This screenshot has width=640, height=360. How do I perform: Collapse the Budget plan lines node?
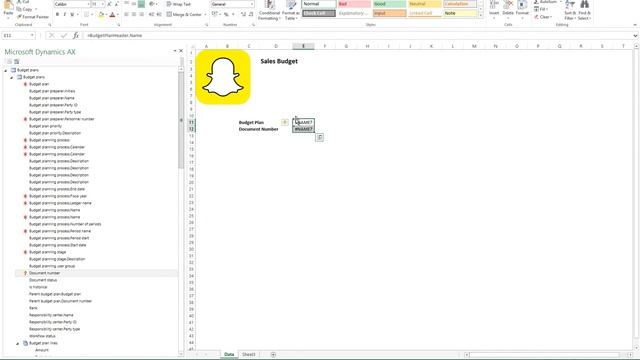pos(18,343)
